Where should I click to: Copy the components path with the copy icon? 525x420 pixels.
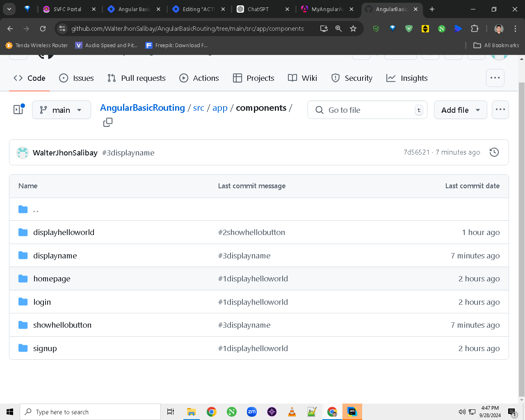coord(108,122)
